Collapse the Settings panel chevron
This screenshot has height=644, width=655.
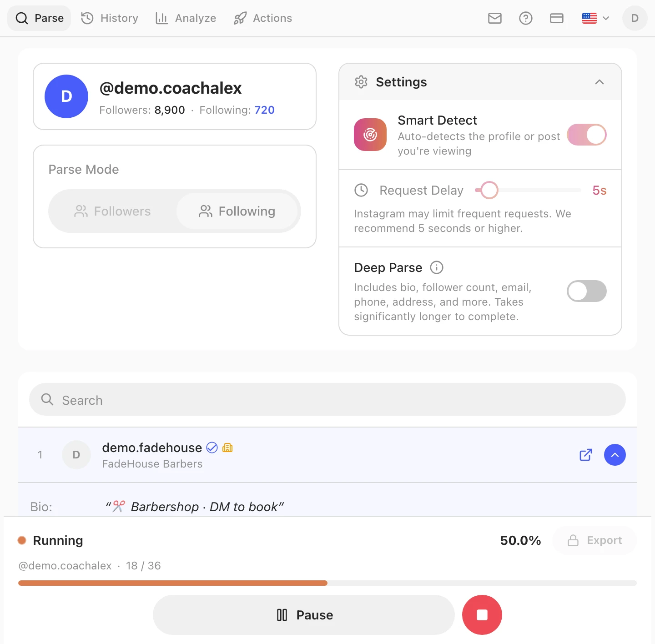pyautogui.click(x=600, y=82)
